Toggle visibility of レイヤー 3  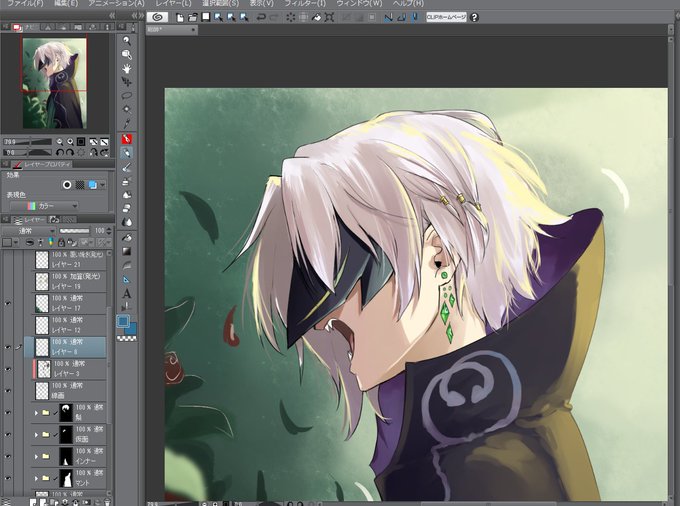(7, 369)
